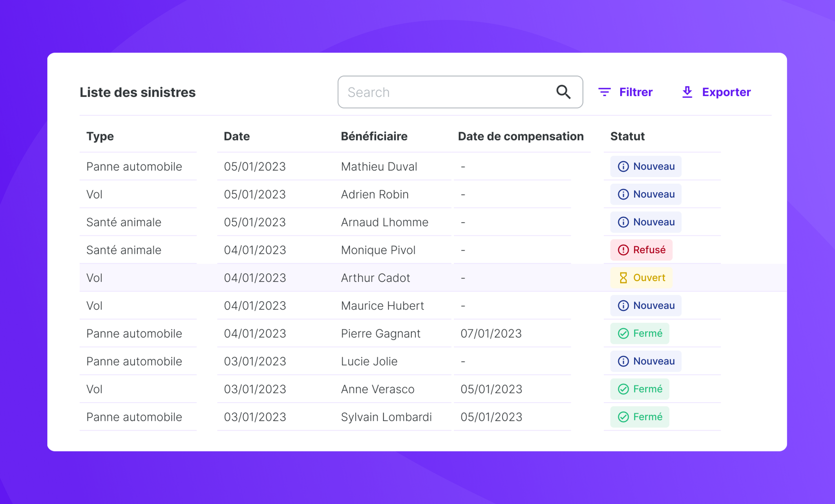The width and height of the screenshot is (835, 504).
Task: Select Arnaud Lhomme beneficiary cell
Action: 384,222
